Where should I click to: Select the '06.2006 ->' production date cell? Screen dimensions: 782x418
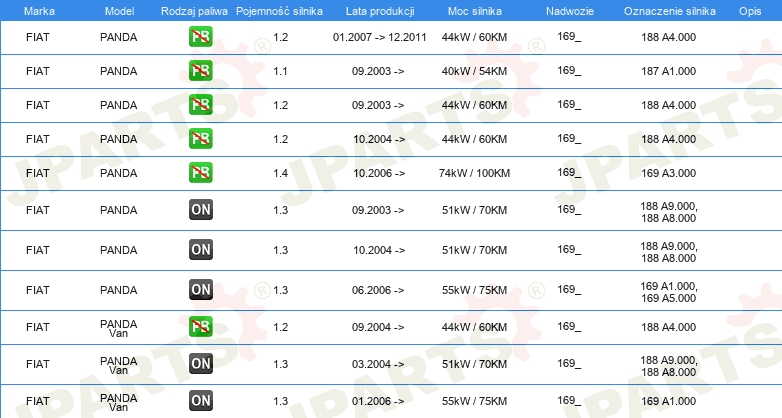(378, 290)
